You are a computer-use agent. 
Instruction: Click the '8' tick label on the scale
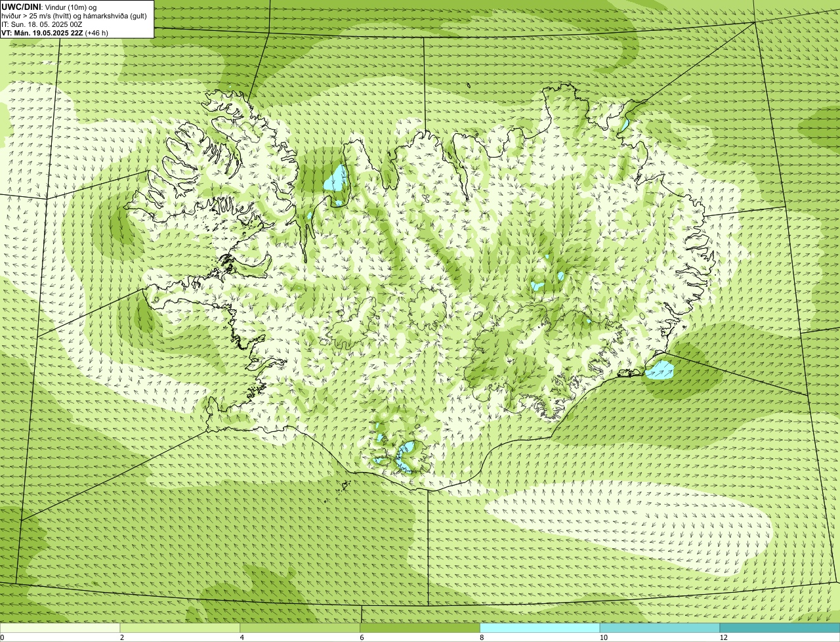(482, 637)
